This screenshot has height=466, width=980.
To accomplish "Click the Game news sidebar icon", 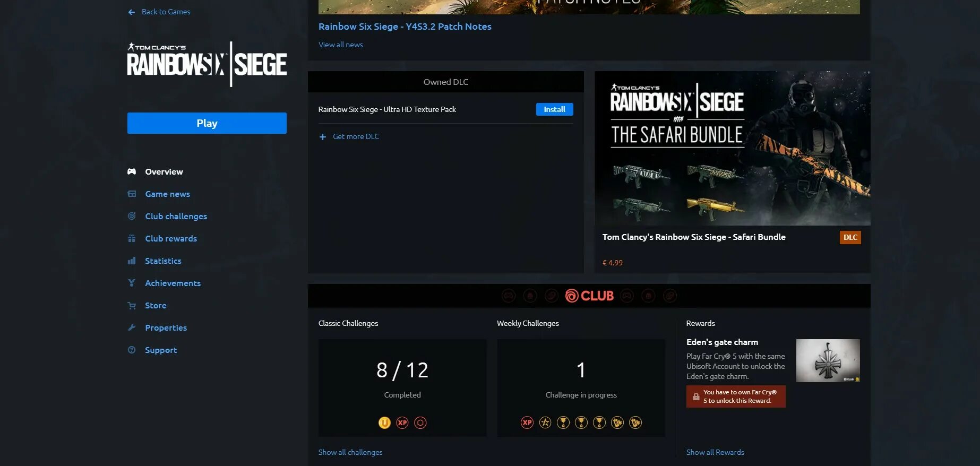I will [132, 194].
